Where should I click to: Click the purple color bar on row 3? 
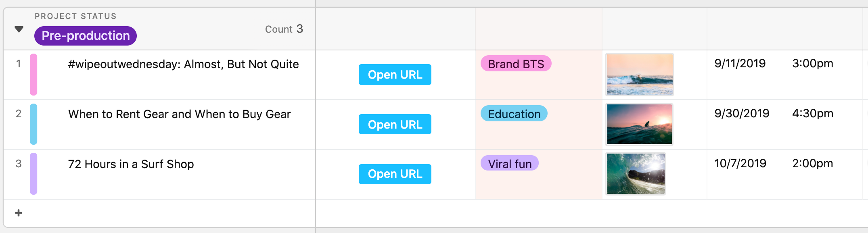33,174
